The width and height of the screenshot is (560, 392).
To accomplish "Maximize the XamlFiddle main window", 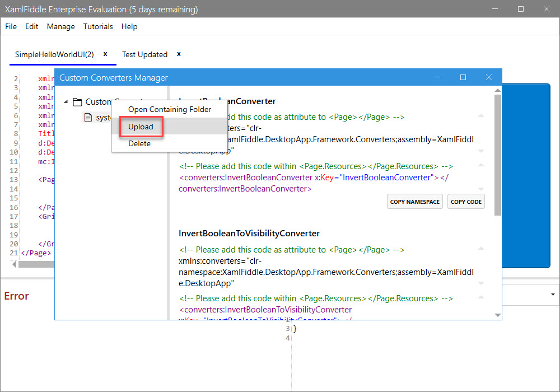I will click(x=521, y=9).
